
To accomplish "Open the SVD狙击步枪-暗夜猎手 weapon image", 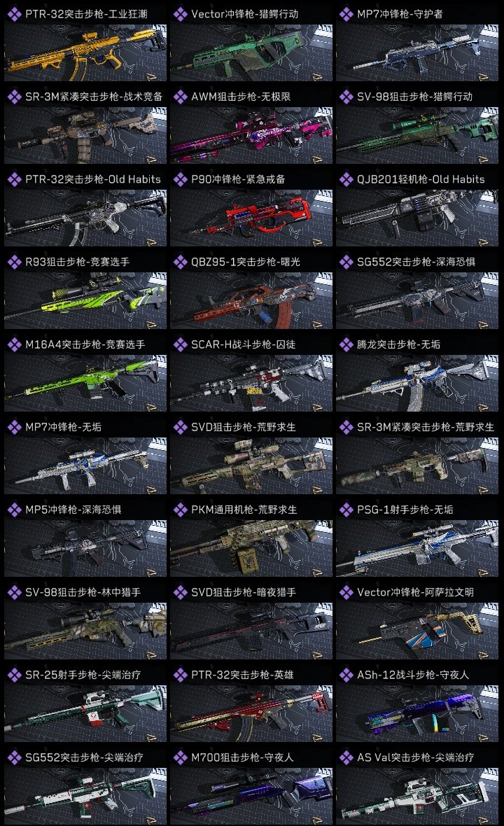I will pos(251,631).
